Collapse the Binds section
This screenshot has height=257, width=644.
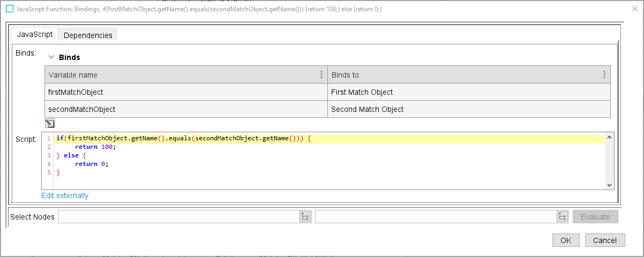pyautogui.click(x=52, y=57)
